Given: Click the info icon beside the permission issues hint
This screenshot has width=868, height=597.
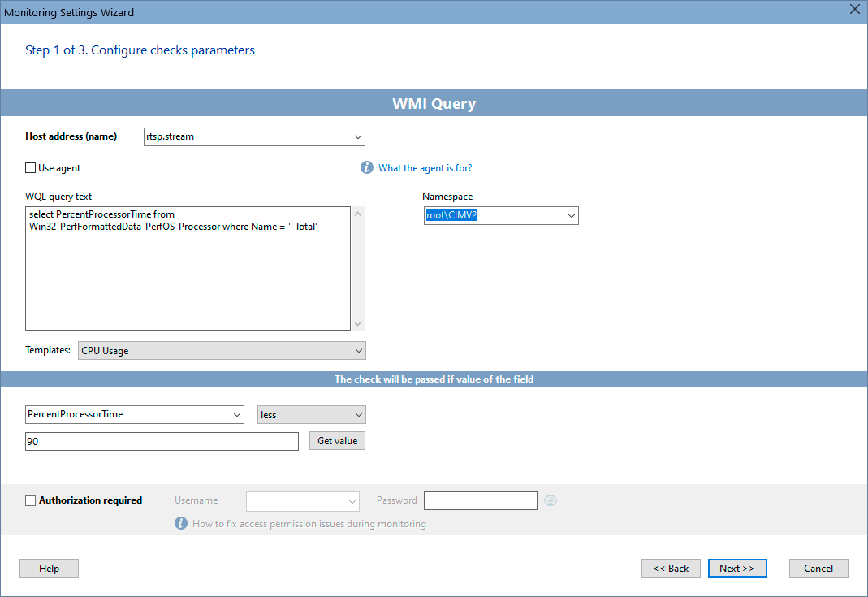Looking at the screenshot, I should tap(181, 523).
